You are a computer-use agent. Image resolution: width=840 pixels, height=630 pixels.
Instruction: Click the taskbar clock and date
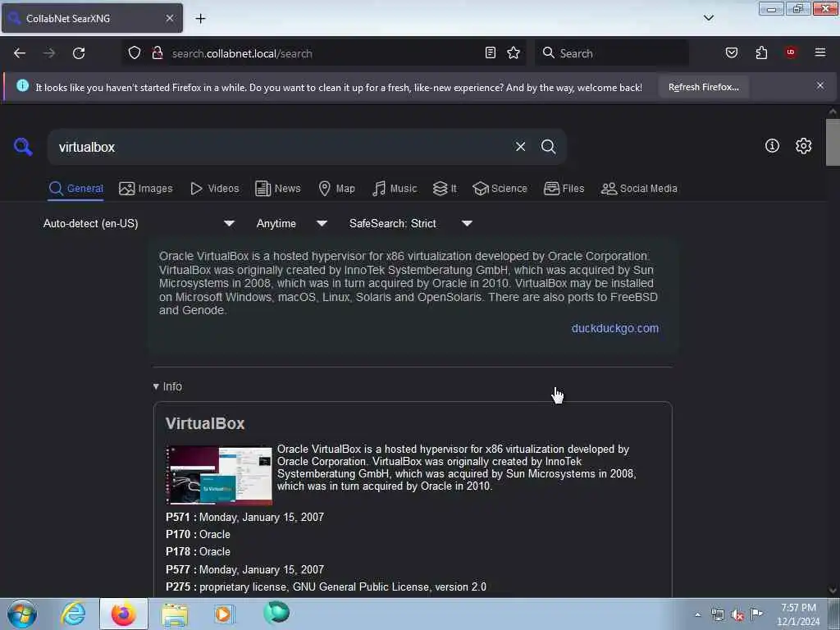coord(798,614)
